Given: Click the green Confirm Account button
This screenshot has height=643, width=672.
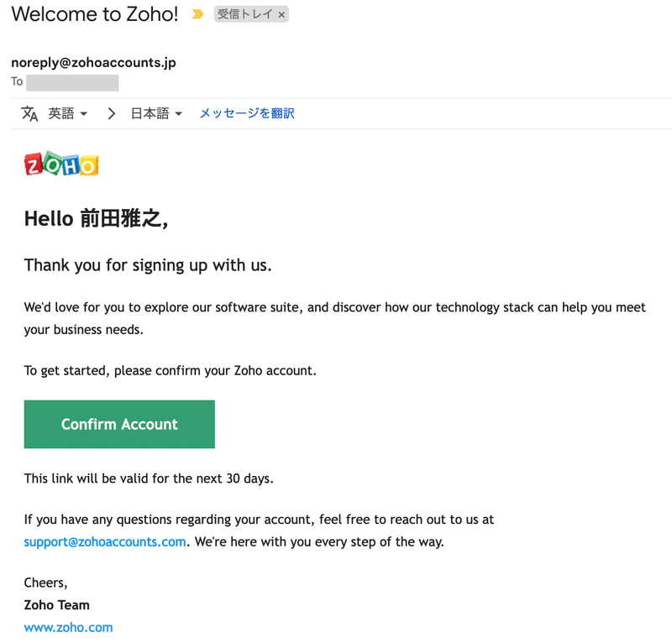Looking at the screenshot, I should click(119, 424).
